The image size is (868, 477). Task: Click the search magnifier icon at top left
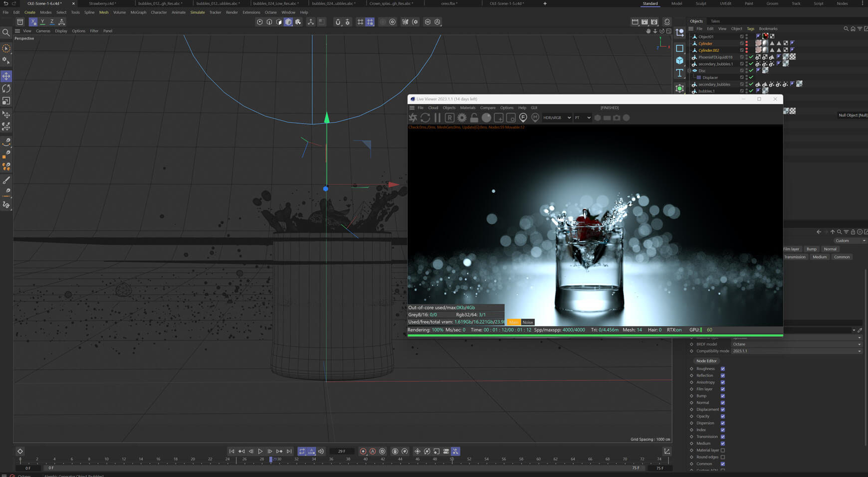[6, 33]
